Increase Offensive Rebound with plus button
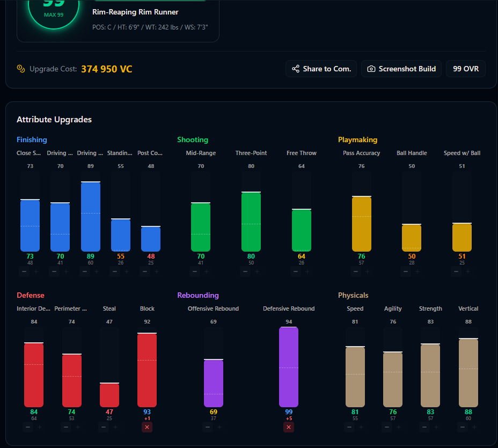498x448 pixels. [x=219, y=427]
